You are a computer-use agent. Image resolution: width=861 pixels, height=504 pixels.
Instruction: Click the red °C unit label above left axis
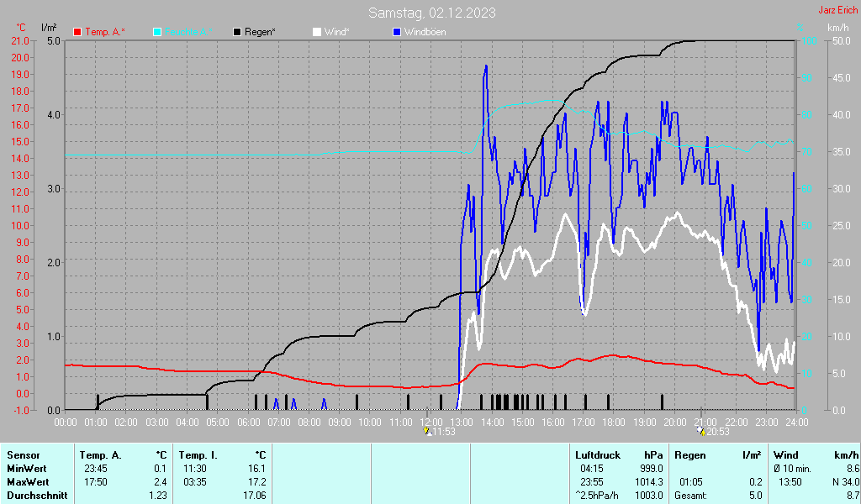click(21, 28)
